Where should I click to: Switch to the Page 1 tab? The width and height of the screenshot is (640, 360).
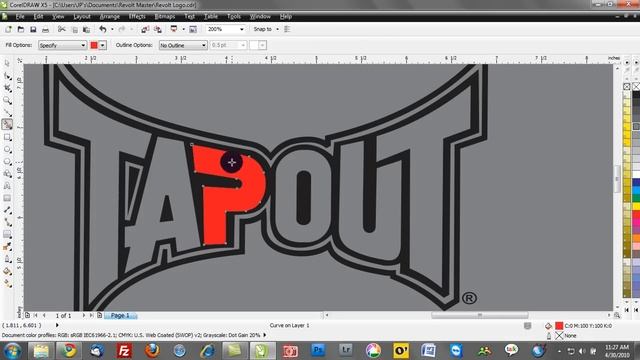click(x=121, y=316)
